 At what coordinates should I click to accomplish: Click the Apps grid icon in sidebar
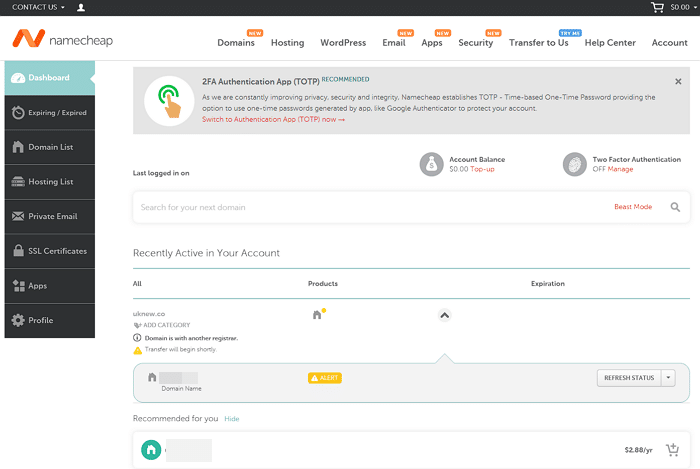18,286
